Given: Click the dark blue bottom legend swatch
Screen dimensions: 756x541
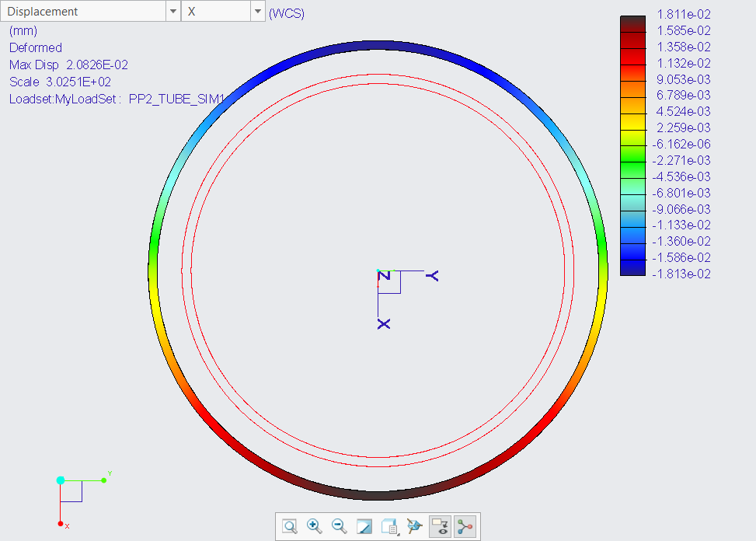Looking at the screenshot, I should pyautogui.click(x=632, y=267).
